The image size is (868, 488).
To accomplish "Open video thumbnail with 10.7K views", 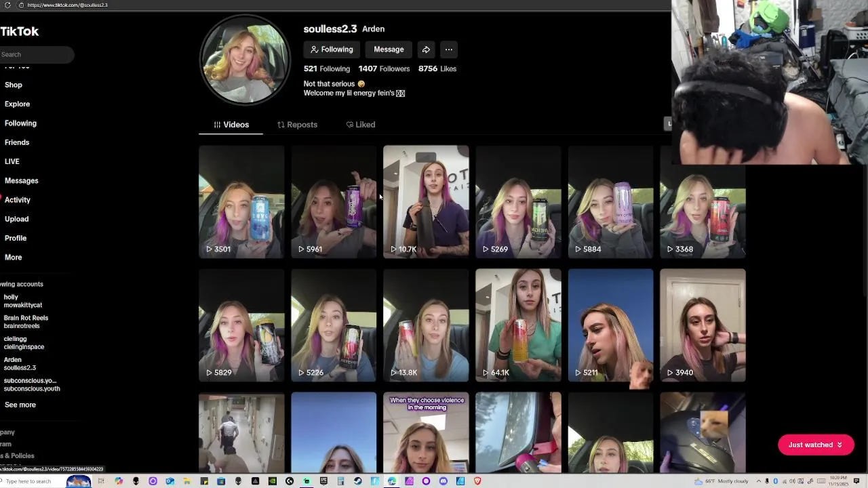I will point(426,202).
